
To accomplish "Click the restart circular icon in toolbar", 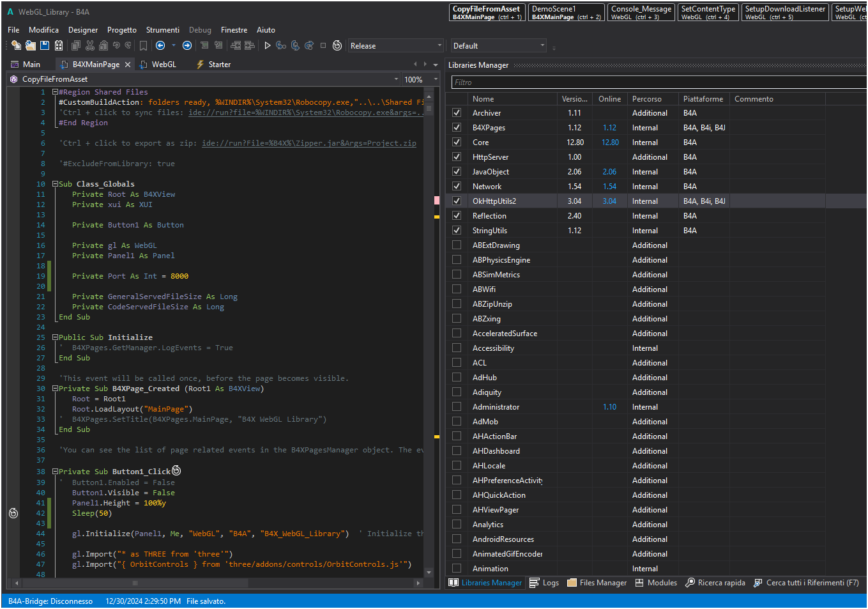I will (337, 45).
